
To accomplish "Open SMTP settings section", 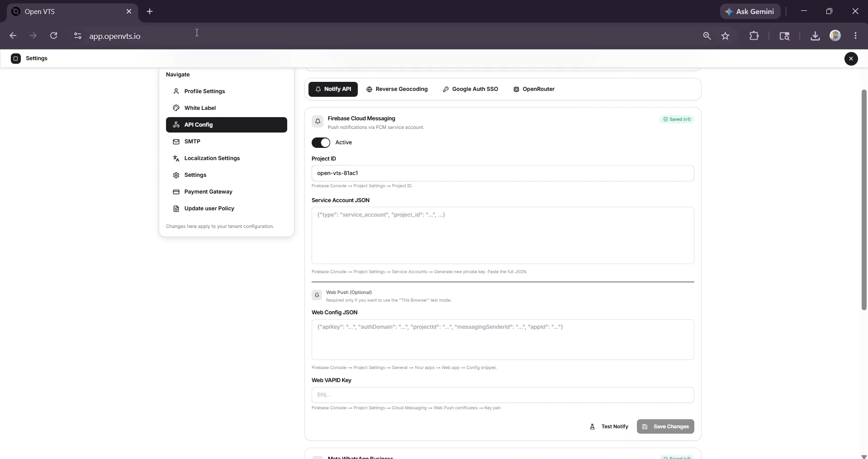I will (x=226, y=142).
